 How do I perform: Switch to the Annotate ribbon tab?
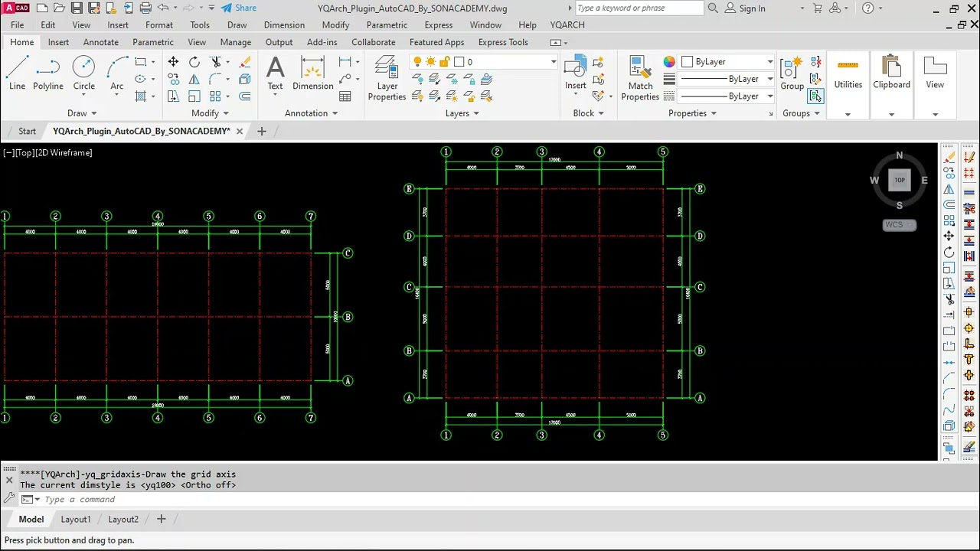(100, 42)
